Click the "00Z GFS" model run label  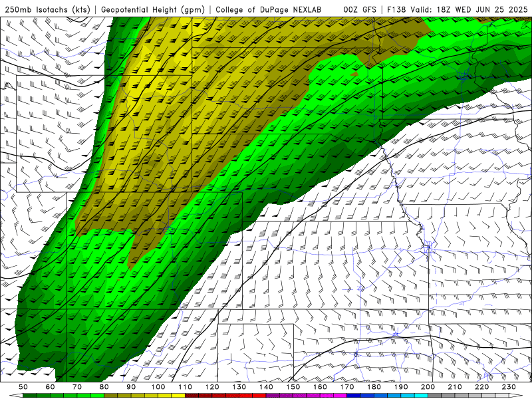tap(360, 10)
